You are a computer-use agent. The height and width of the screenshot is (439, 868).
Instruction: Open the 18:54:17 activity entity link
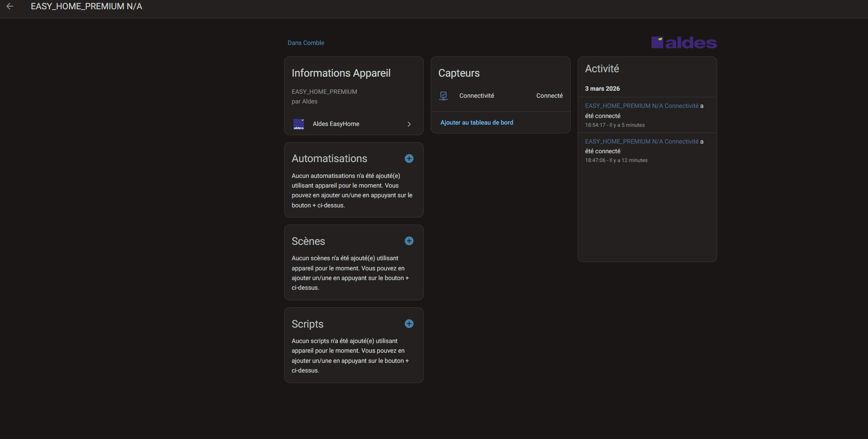pyautogui.click(x=641, y=106)
